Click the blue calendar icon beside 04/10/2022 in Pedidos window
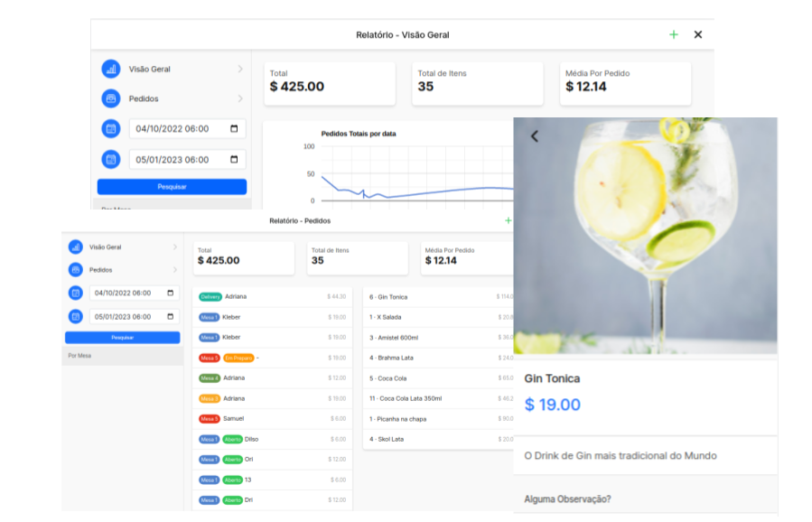812x522 pixels. coord(76,294)
